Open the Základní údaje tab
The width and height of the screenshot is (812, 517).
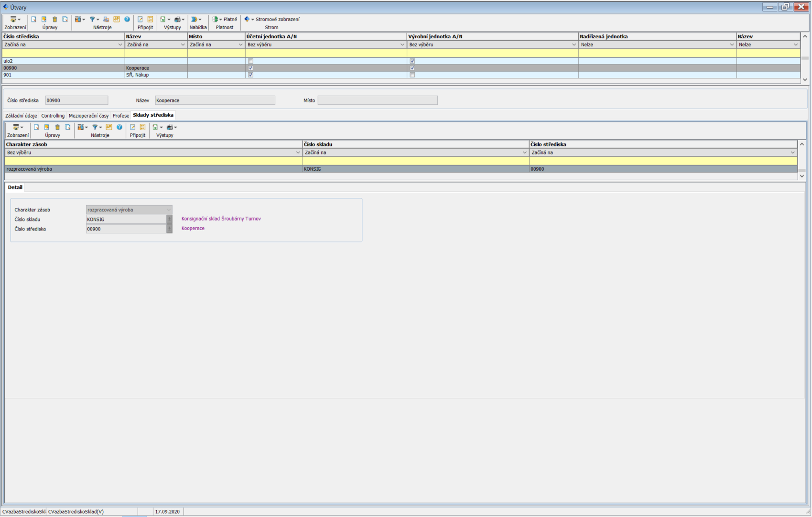21,116
